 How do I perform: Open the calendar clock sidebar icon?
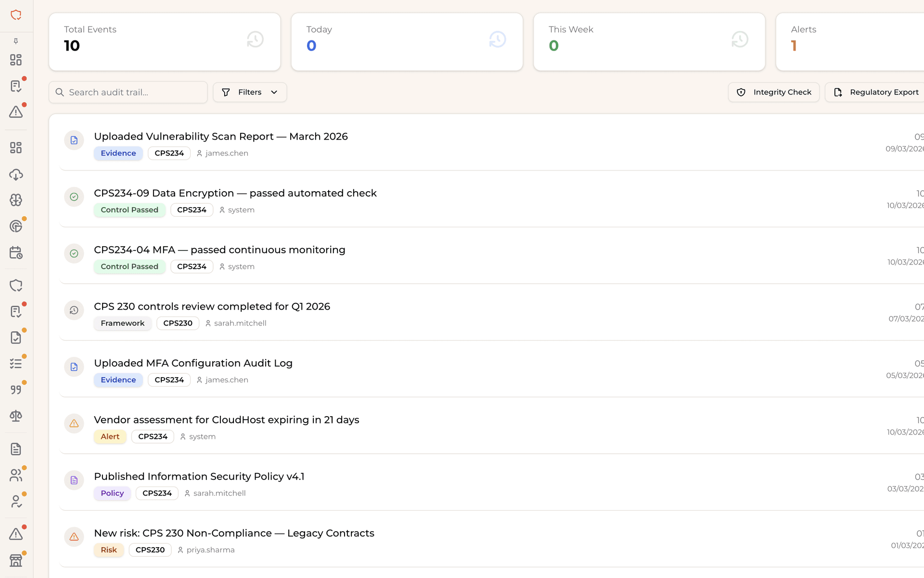16,252
